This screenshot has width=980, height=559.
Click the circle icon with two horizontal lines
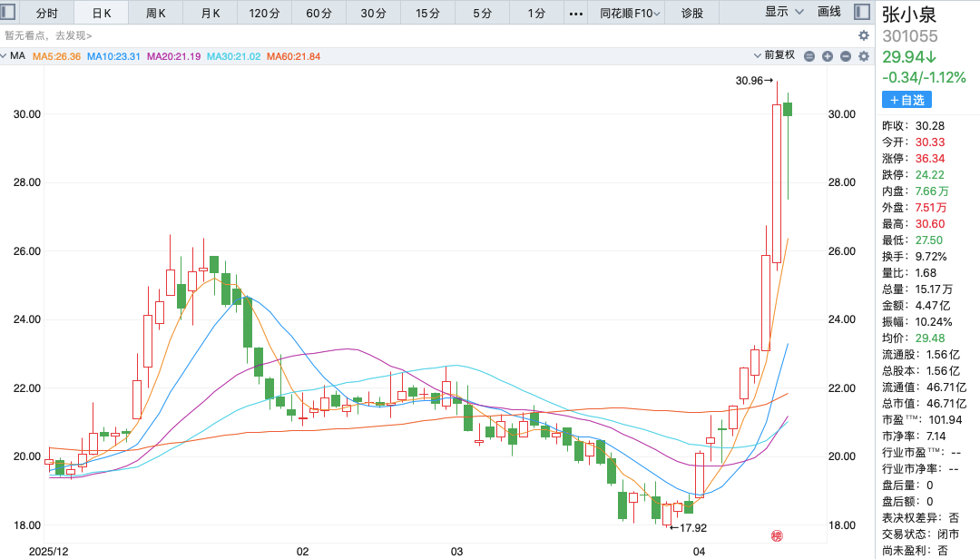809,56
